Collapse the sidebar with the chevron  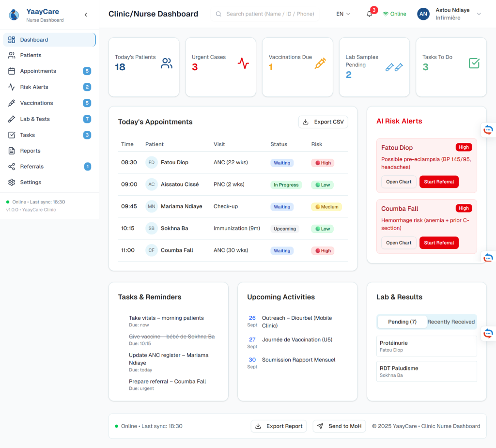point(86,15)
